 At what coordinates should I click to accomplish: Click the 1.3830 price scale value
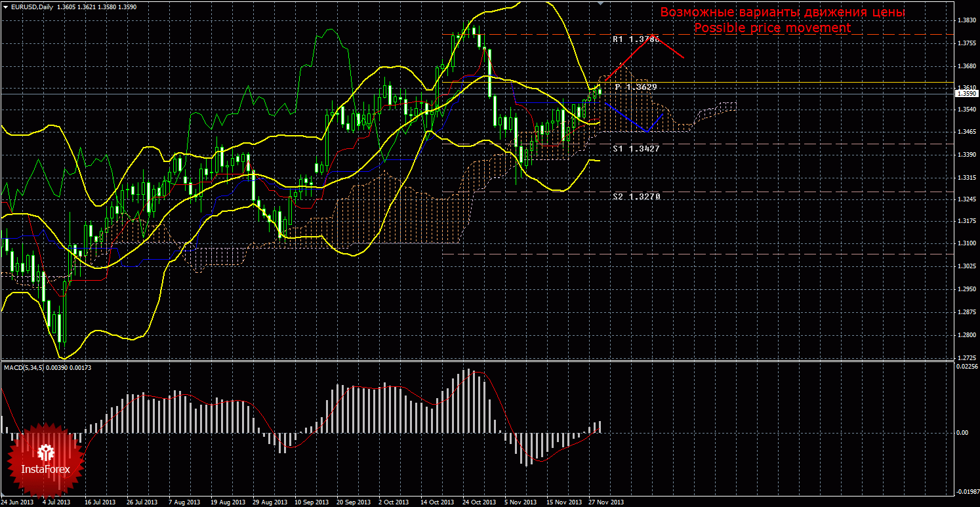pyautogui.click(x=965, y=20)
